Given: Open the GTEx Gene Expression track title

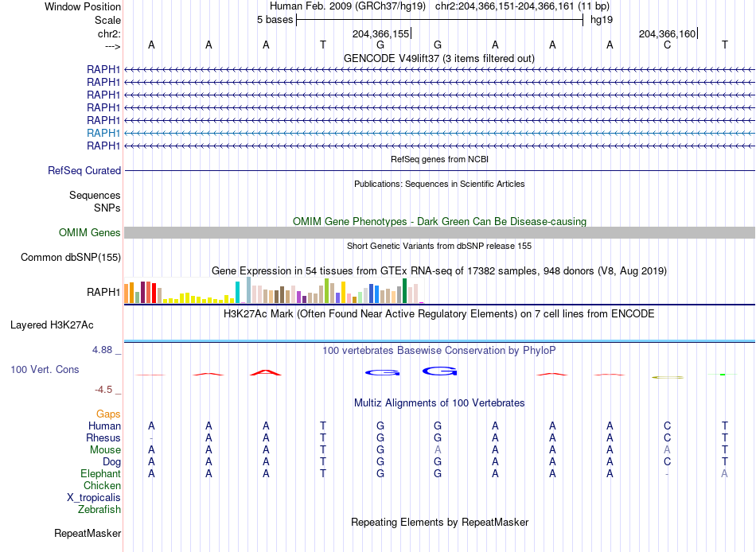Looking at the screenshot, I should pyautogui.click(x=439, y=271).
